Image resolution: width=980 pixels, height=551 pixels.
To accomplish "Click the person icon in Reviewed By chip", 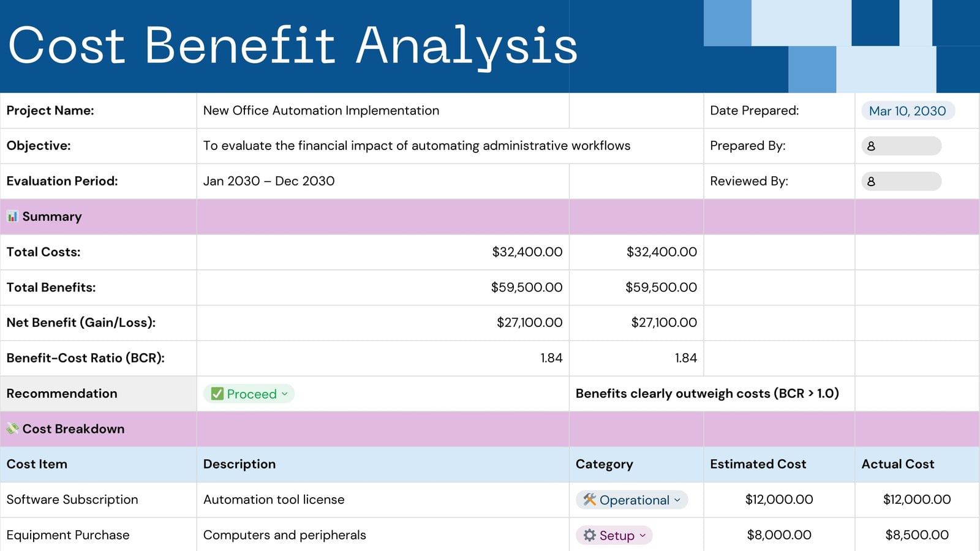I will click(871, 181).
